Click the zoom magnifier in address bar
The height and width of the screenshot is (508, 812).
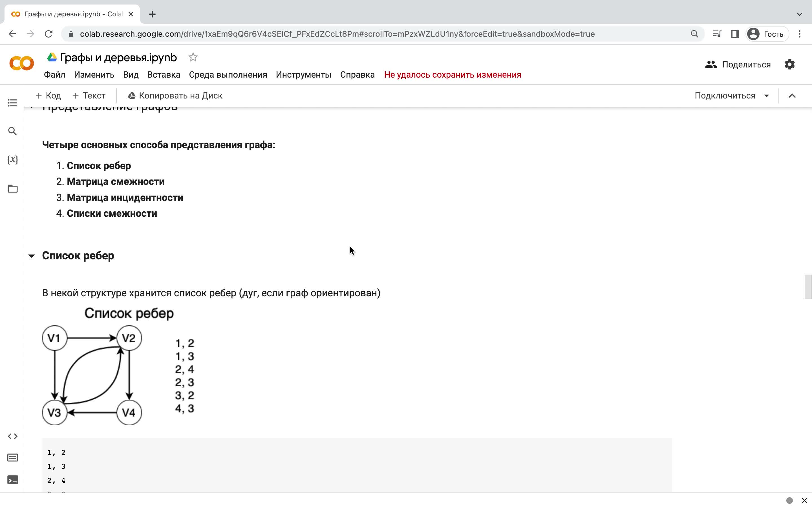tap(694, 34)
